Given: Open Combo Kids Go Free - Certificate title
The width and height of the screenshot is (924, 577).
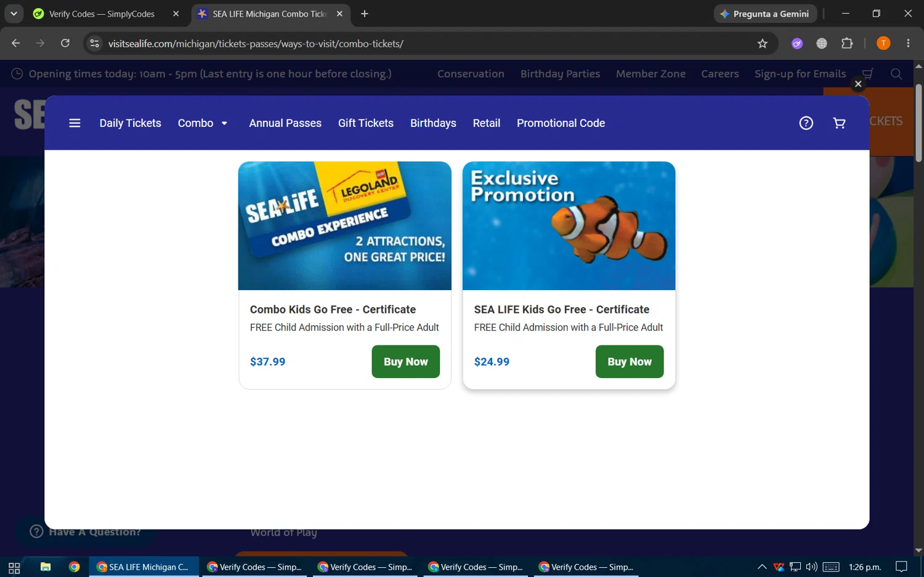Looking at the screenshot, I should [x=333, y=310].
